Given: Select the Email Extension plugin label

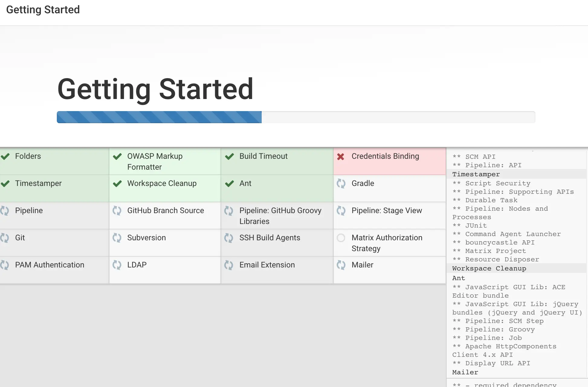Looking at the screenshot, I should [267, 265].
